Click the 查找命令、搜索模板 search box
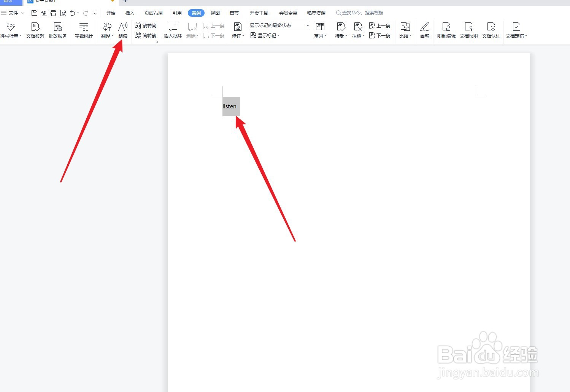This screenshot has height=392, width=570. point(360,13)
